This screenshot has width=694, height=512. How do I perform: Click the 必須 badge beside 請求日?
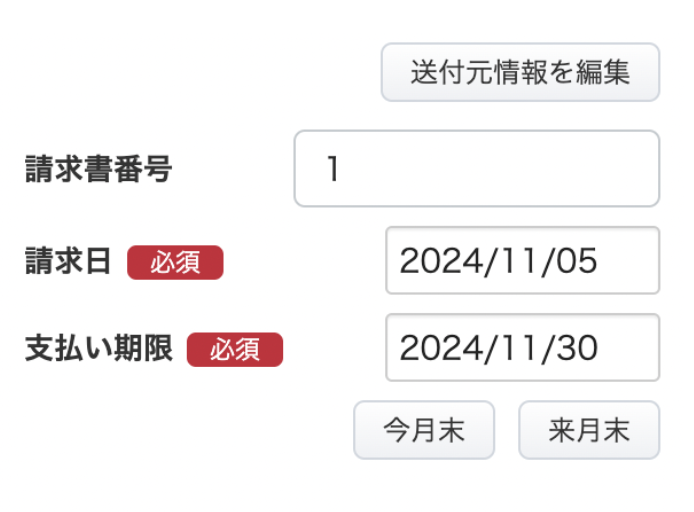[x=175, y=262]
